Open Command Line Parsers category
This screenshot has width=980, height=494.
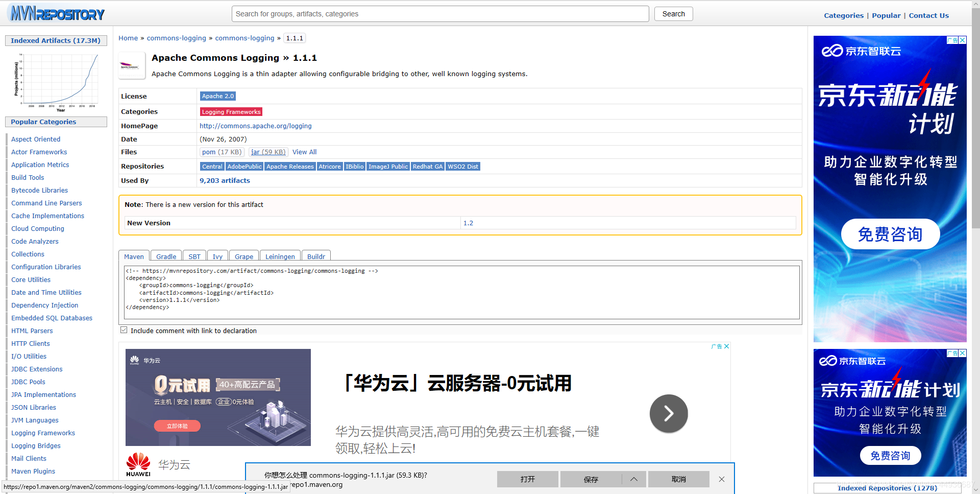click(x=46, y=203)
